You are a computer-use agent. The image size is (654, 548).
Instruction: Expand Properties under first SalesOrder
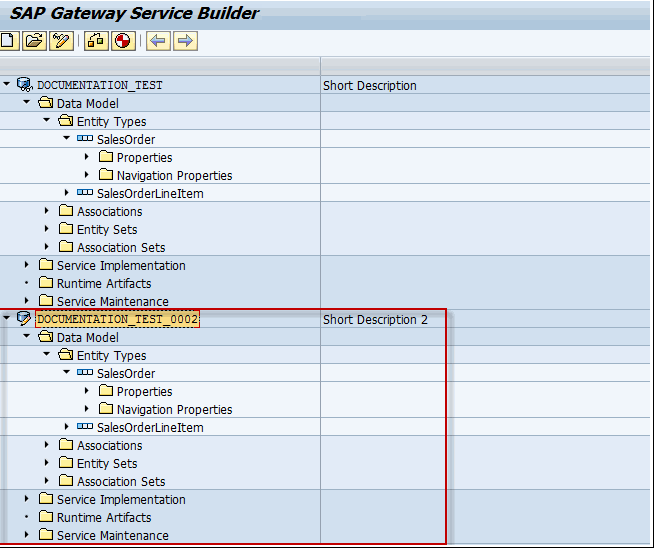point(87,157)
